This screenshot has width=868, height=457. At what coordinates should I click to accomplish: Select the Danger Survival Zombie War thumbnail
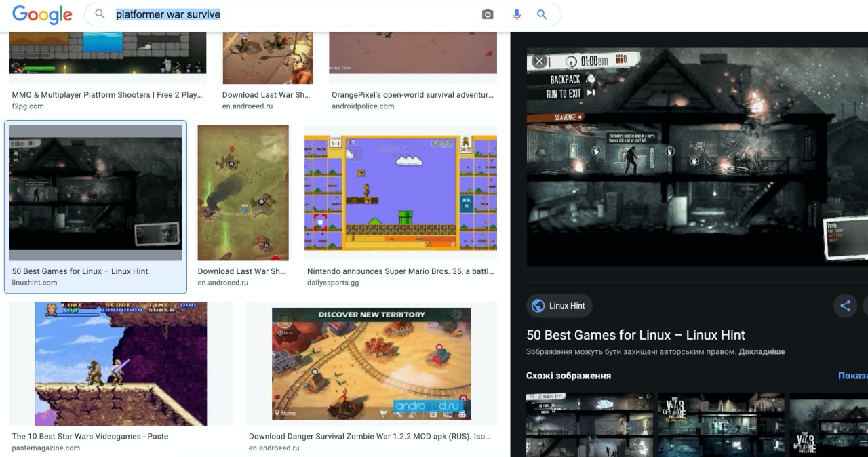tap(372, 364)
